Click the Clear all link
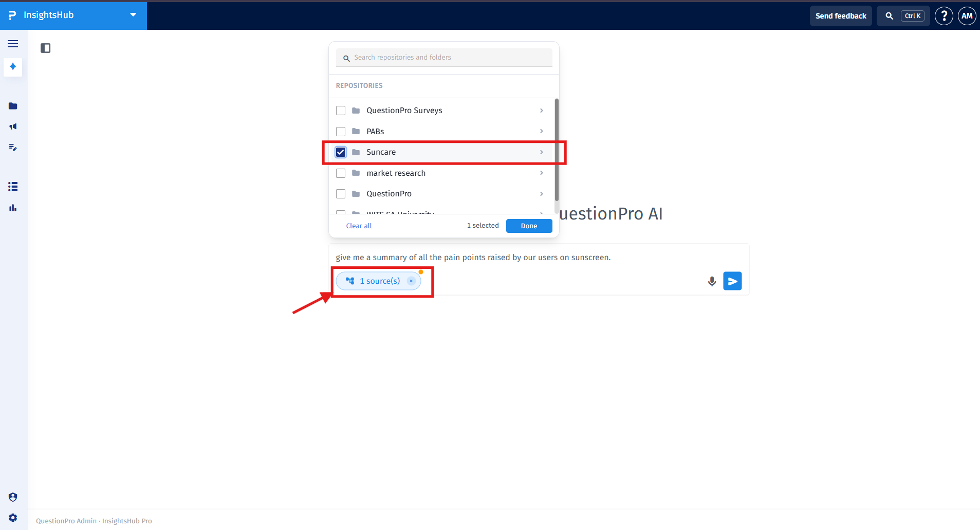Screen dimensions: 980x530 [x=359, y=226]
